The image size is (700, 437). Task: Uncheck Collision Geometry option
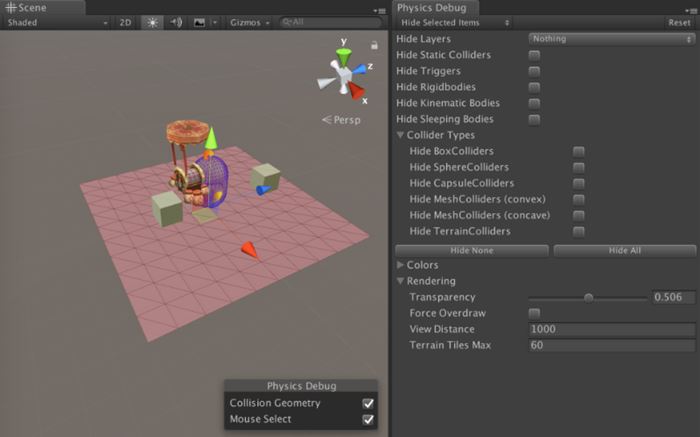point(368,403)
